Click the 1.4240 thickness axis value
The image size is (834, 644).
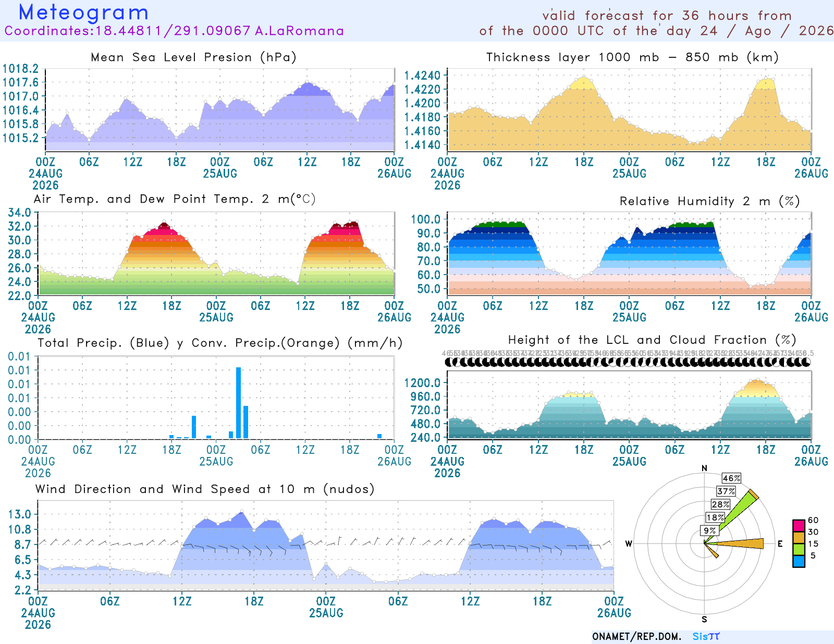[x=422, y=76]
